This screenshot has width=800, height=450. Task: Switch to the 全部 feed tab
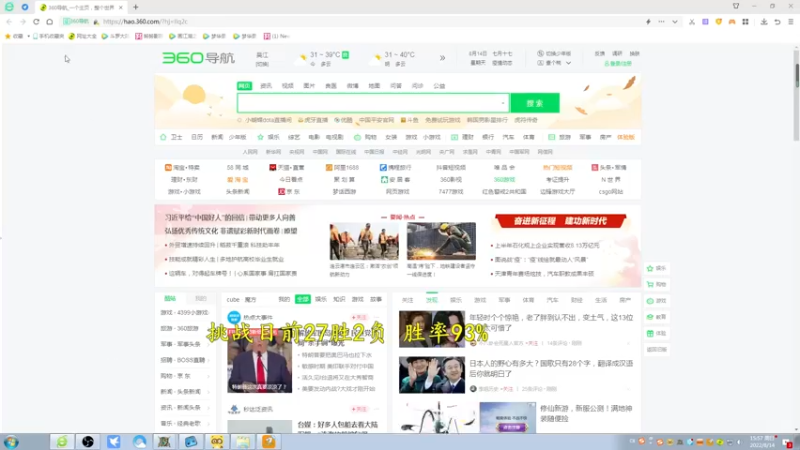click(x=303, y=299)
